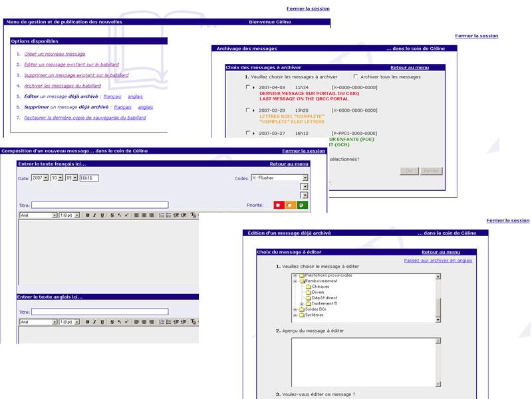Toggle strikethrough in the French editor toolbar
The image size is (532, 399).
[x=112, y=215]
